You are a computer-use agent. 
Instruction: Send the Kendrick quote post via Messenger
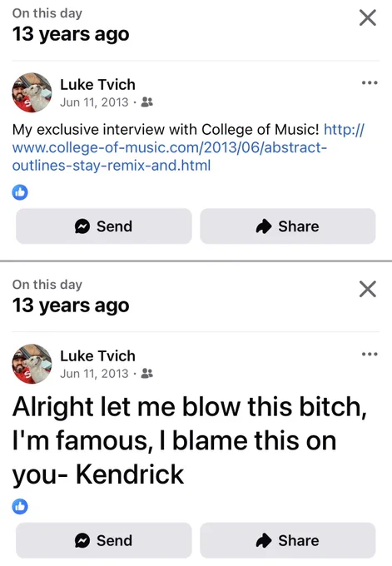point(103,540)
